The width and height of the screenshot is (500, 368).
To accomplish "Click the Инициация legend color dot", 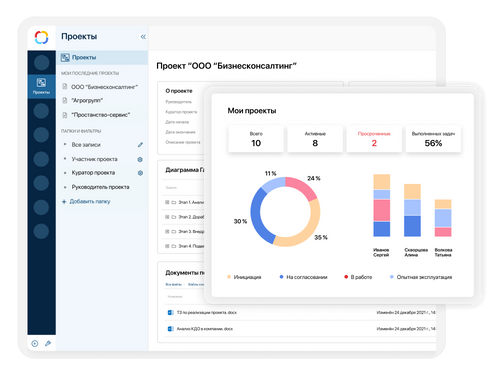I will coord(229,277).
